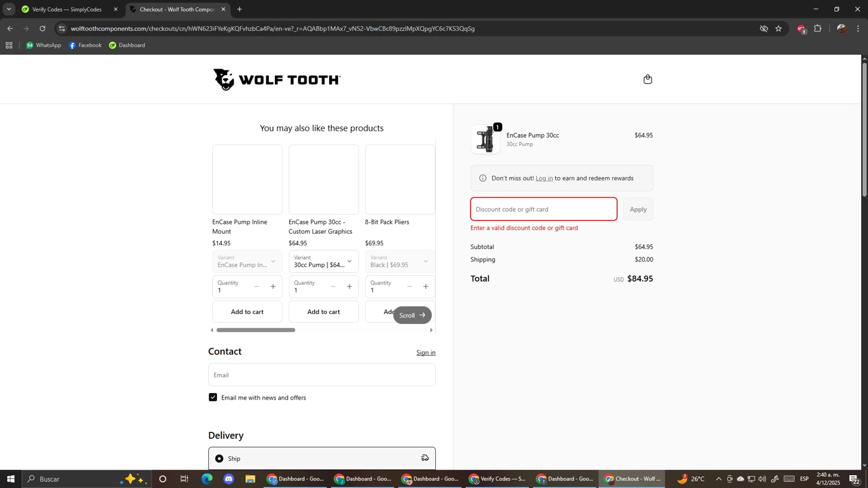This screenshot has width=868, height=488.
Task: Add EnCase Pump 30cc Custom Laser to cart
Action: [323, 312]
